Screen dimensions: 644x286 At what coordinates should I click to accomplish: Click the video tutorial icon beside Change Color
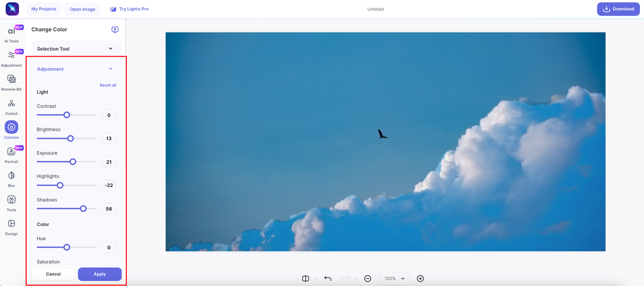pyautogui.click(x=115, y=30)
